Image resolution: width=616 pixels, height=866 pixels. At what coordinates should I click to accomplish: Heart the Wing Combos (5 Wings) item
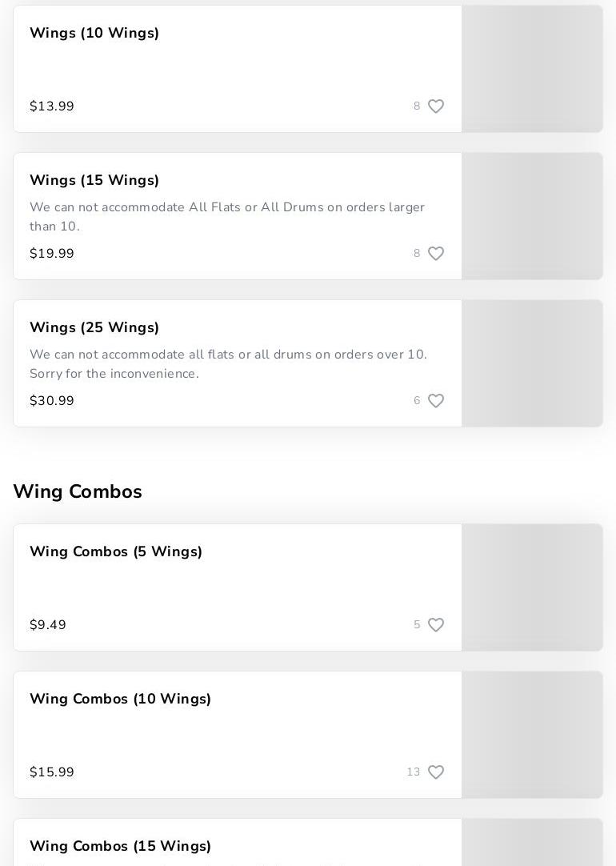click(x=436, y=625)
